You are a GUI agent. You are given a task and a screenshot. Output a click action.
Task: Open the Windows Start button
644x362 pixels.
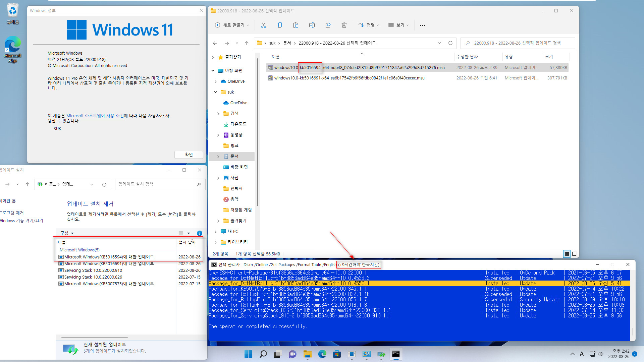248,354
